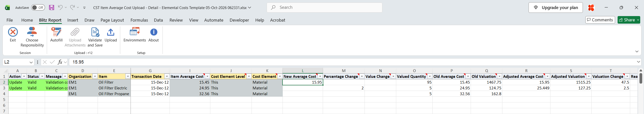Open the Transaction Date filter dropdown
The width and height of the screenshot is (644, 114).
tap(167, 76)
